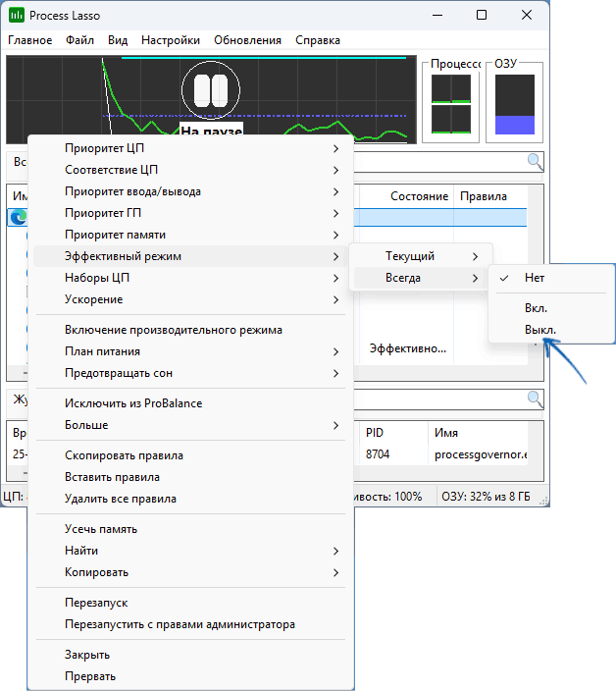Expand the Соответствие ЦП submenu
Screen dimensions: 616x691
click(x=190, y=170)
